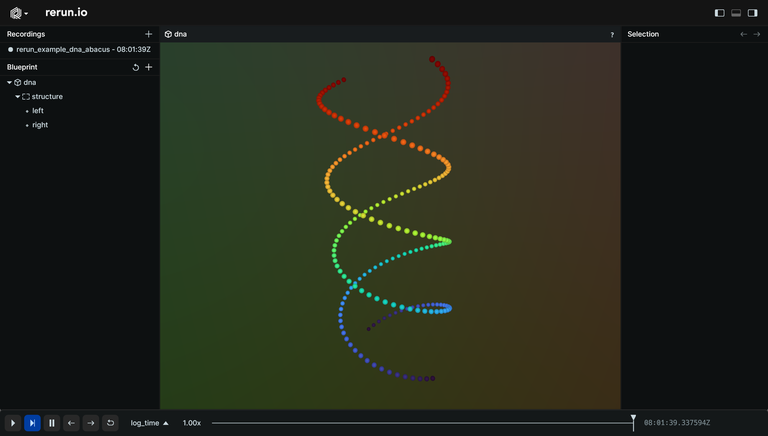
Task: Reset the blueprint with the circular arrow icon
Action: pyautogui.click(x=136, y=67)
